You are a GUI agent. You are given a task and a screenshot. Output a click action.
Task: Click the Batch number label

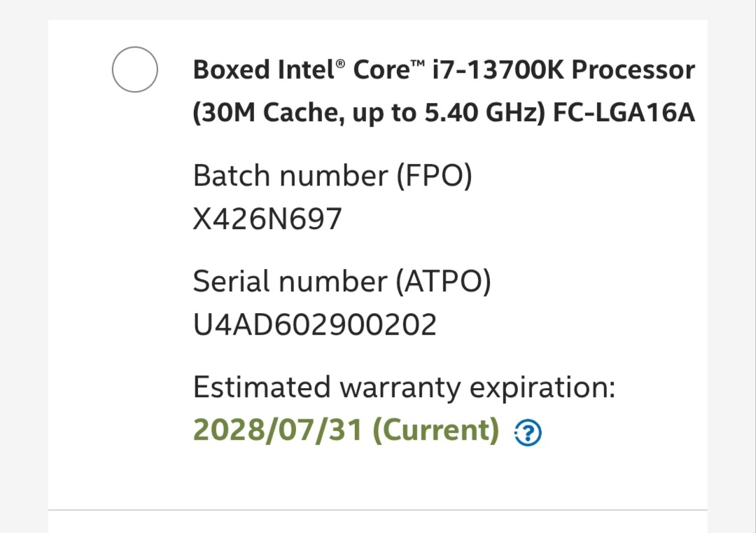tap(290, 175)
